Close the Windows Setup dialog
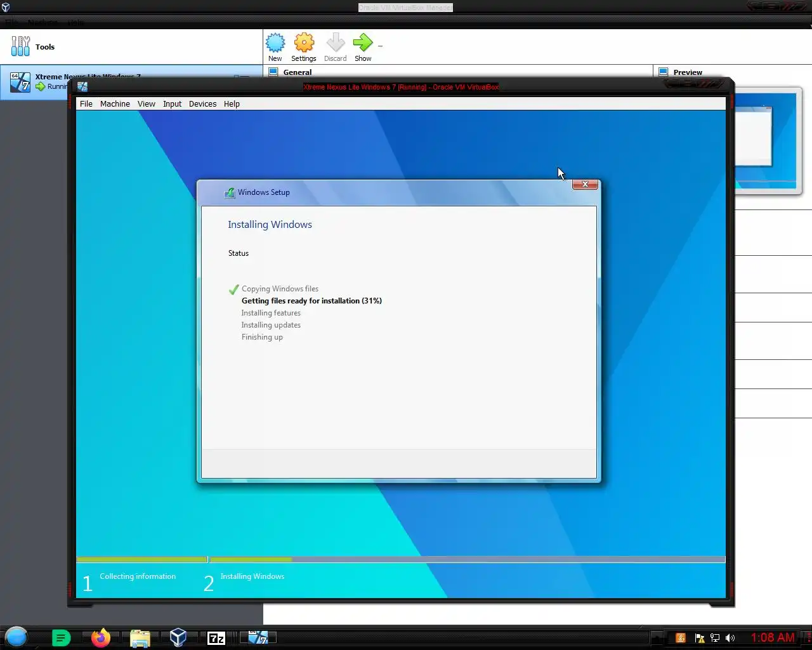The width and height of the screenshot is (812, 650). point(585,184)
